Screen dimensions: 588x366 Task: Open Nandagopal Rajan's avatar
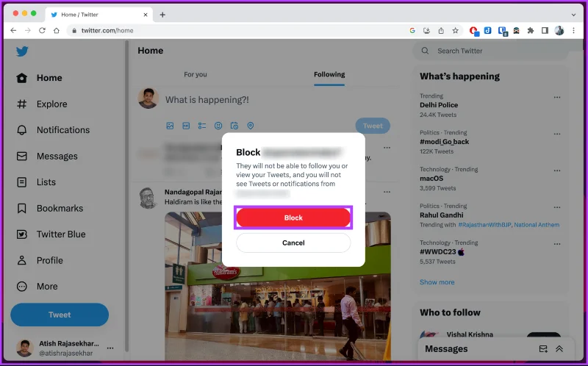(x=148, y=198)
